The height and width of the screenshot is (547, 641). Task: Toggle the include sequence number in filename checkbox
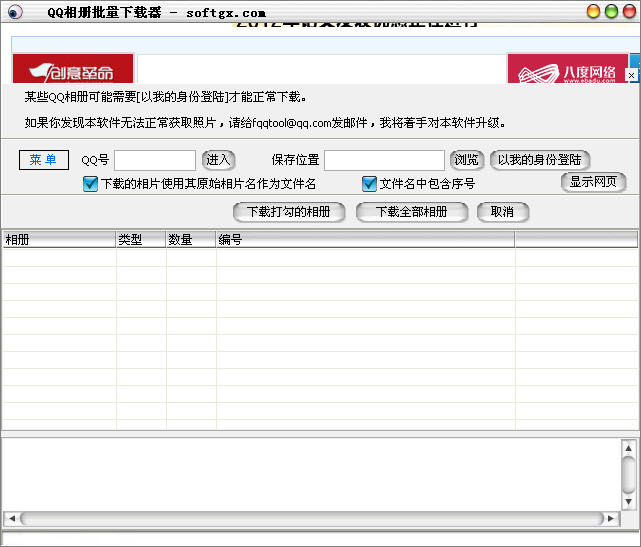[x=369, y=184]
